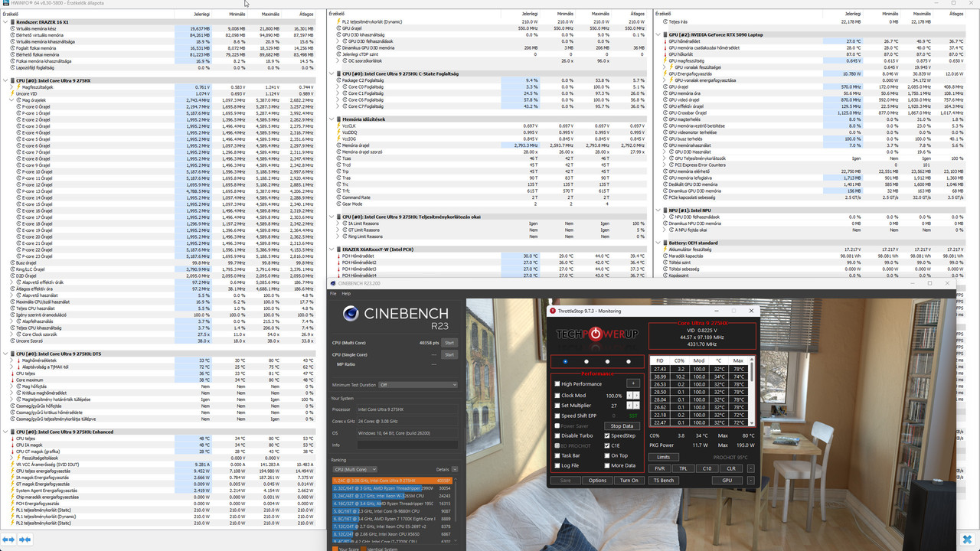Click the clock icon beside Busz órajel
The image size is (980, 551).
coord(12,262)
